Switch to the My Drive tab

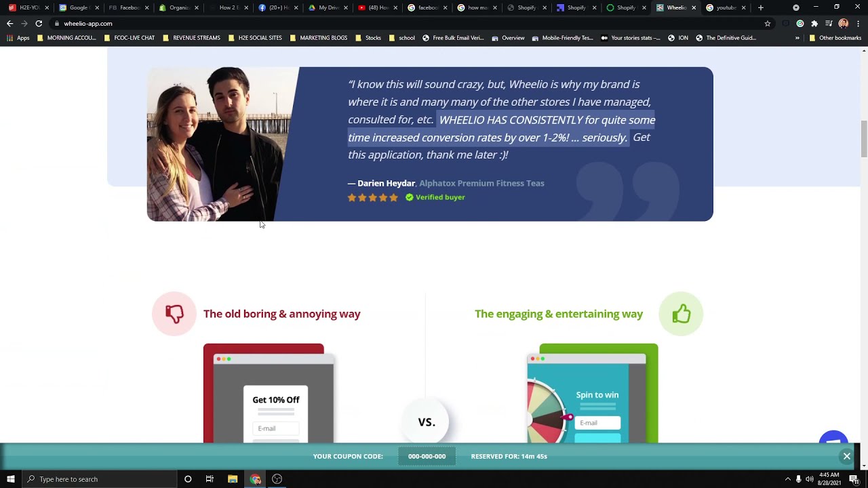pos(328,7)
